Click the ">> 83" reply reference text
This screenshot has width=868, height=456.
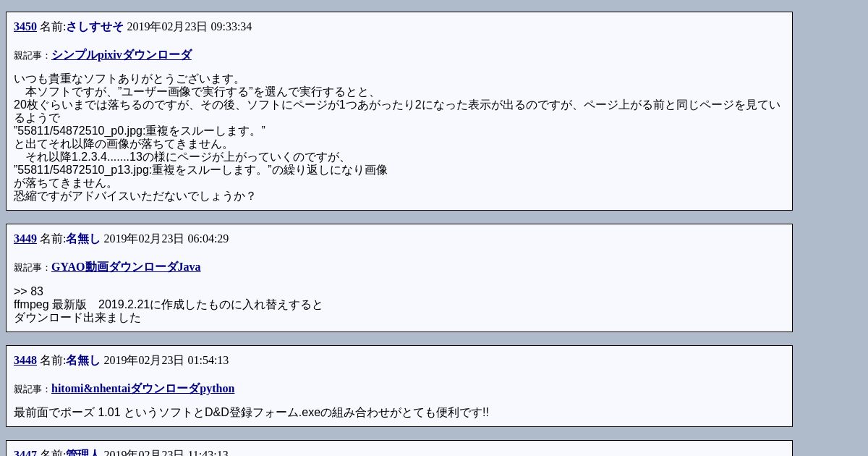28,292
